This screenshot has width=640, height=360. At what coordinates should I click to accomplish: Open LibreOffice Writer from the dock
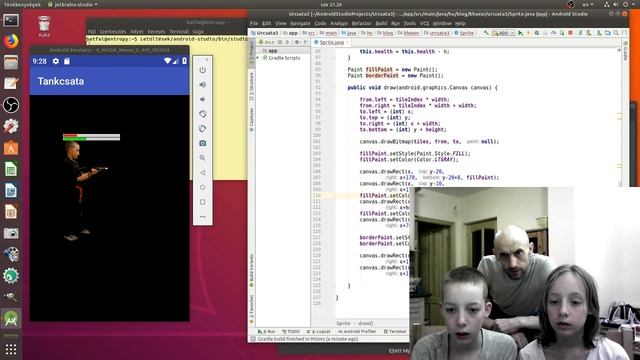pyautogui.click(x=11, y=190)
